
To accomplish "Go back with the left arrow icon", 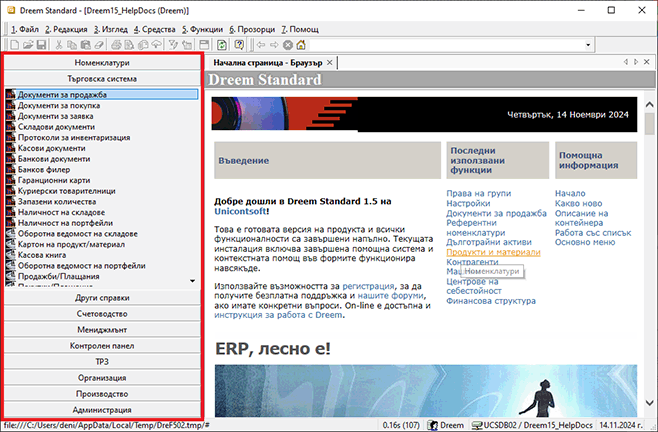I will point(261,45).
